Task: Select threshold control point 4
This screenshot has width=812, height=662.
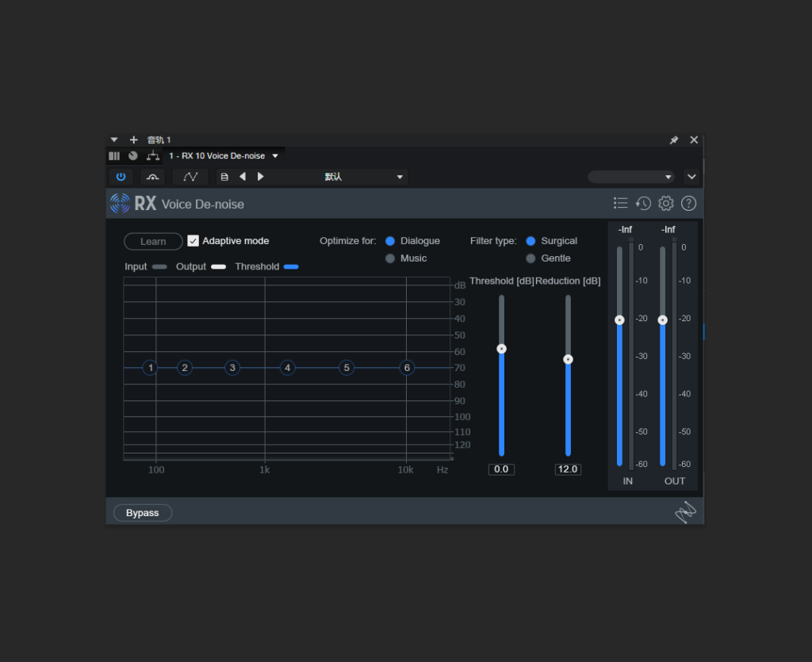Action: [x=287, y=368]
